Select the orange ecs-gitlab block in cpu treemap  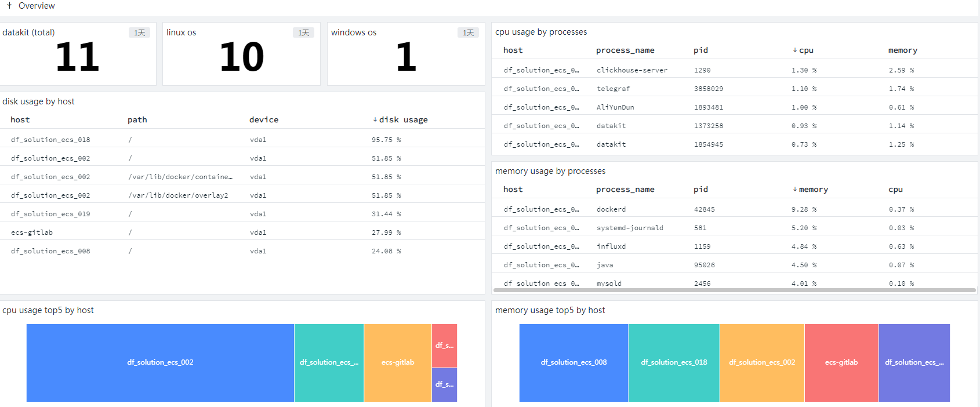398,362
